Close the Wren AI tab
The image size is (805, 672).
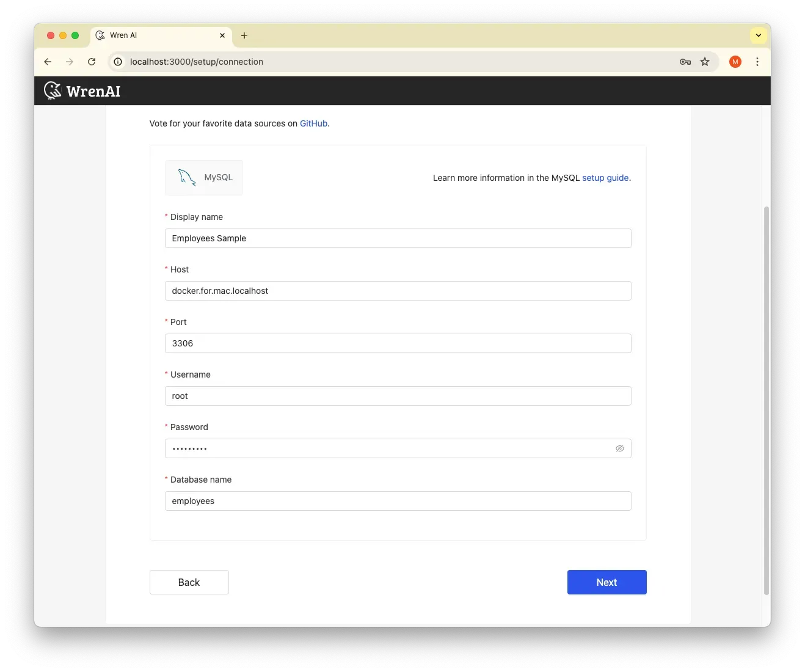click(222, 35)
